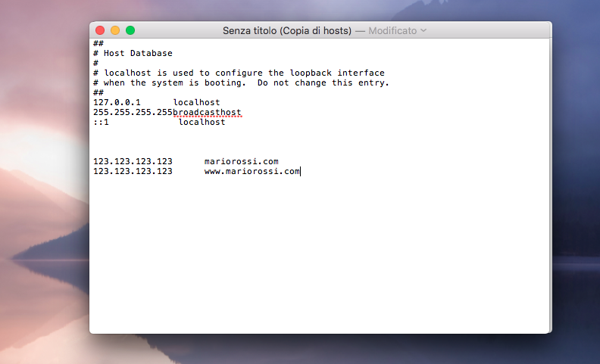
Task: Place cursor in 'www.mariorossi.com'
Action: coord(252,171)
